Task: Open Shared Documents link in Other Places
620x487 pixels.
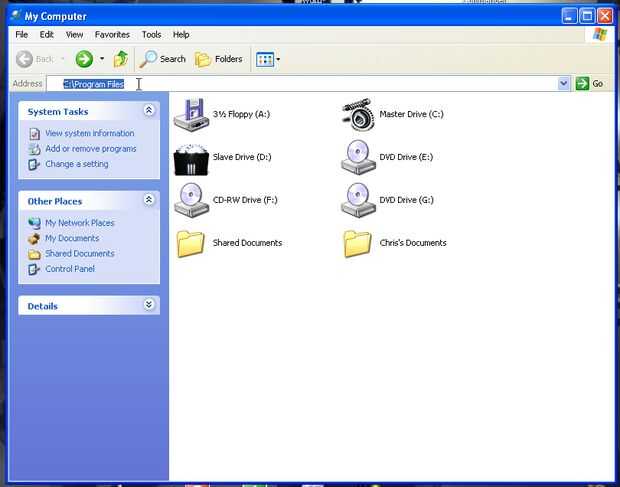Action: coord(79,254)
